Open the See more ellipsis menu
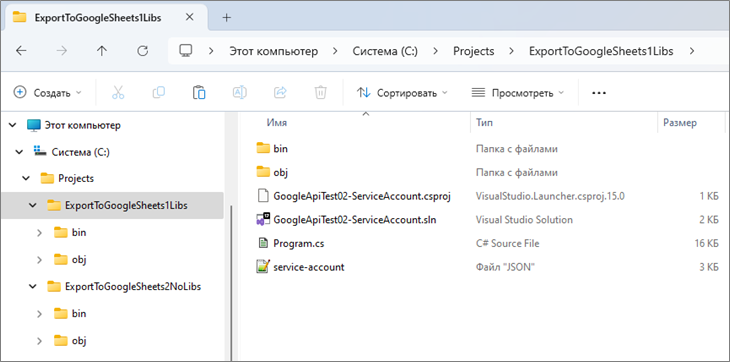 coord(599,93)
